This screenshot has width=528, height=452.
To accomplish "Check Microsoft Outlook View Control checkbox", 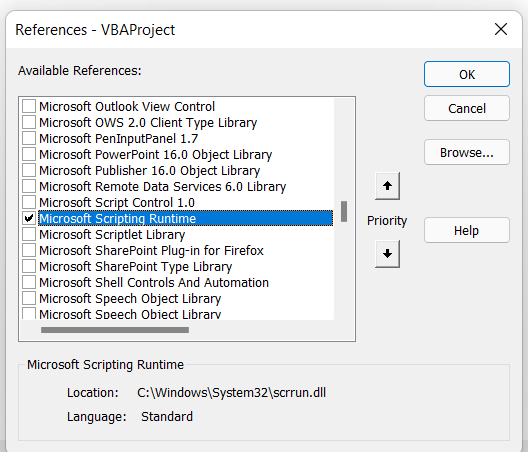I will [29, 106].
